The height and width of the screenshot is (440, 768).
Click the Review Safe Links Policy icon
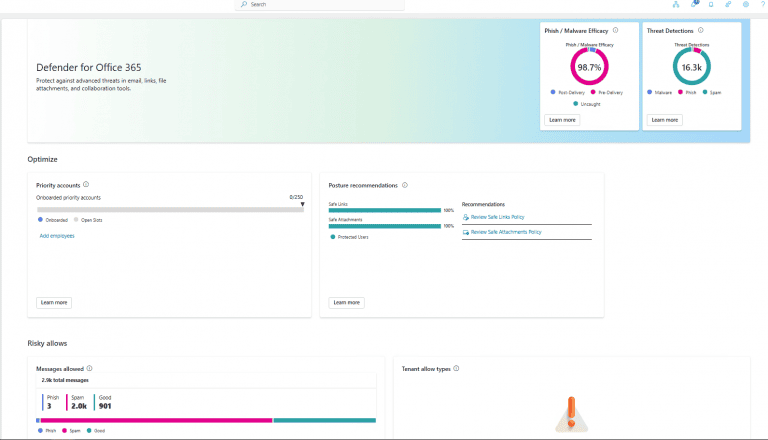tap(466, 217)
